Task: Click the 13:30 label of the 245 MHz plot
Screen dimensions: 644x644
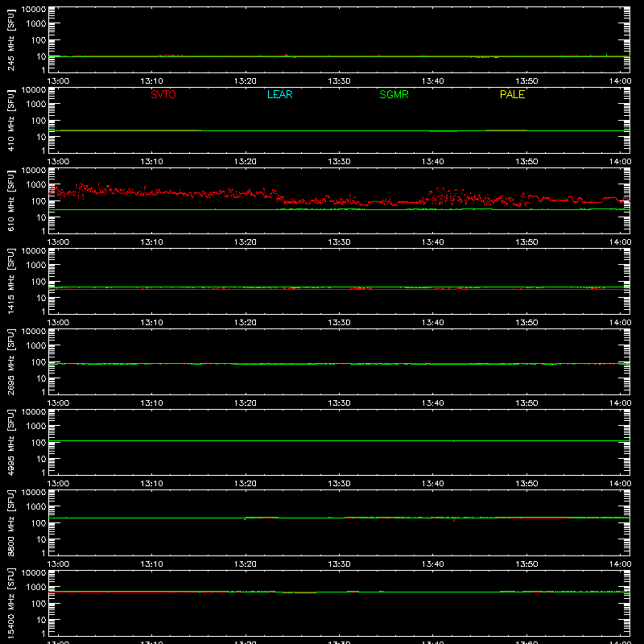Action: coord(339,81)
